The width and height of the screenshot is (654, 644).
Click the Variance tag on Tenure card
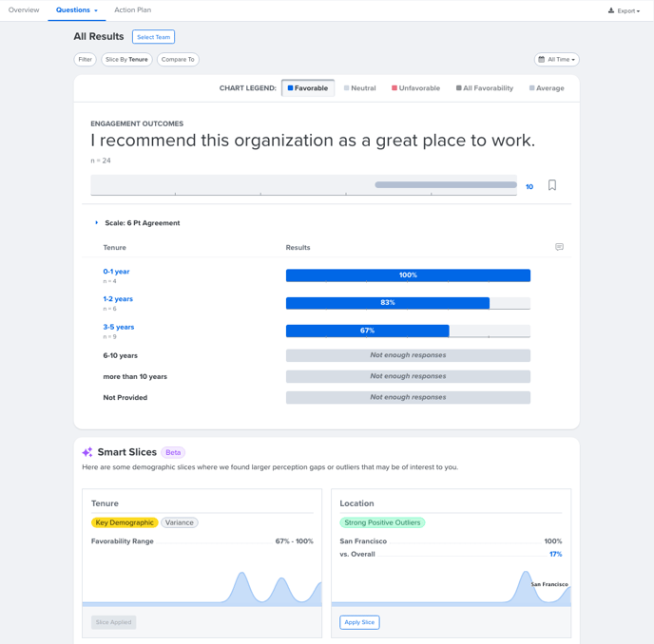coord(180,522)
